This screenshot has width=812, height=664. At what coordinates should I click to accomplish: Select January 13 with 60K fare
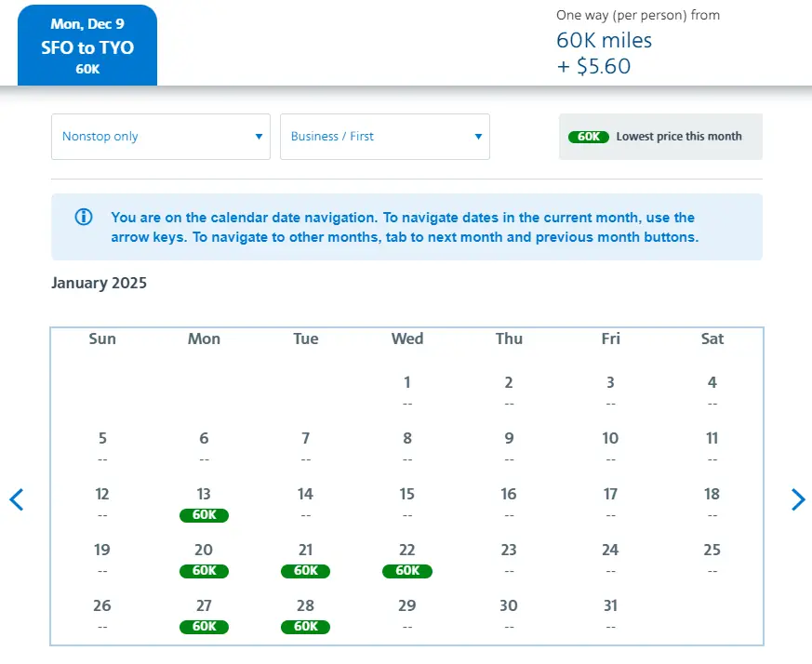click(204, 503)
